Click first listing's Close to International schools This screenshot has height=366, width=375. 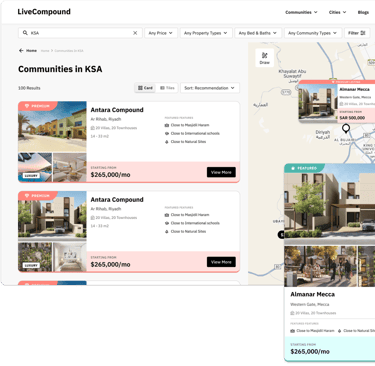195,133
